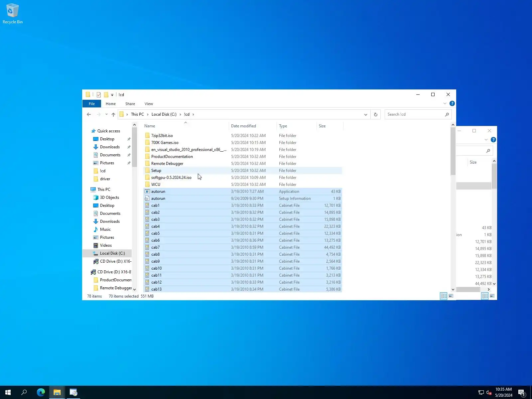Sort by Date modified column header
This screenshot has width=532, height=399.
pyautogui.click(x=253, y=126)
